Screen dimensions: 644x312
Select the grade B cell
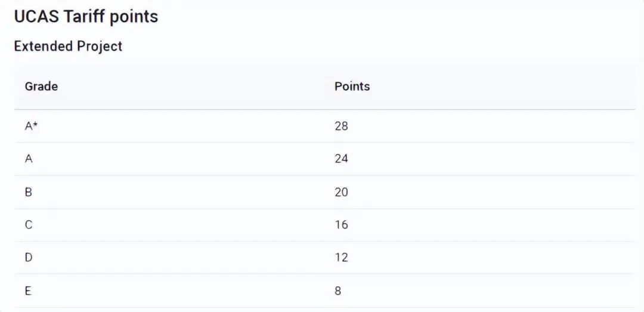pos(29,192)
